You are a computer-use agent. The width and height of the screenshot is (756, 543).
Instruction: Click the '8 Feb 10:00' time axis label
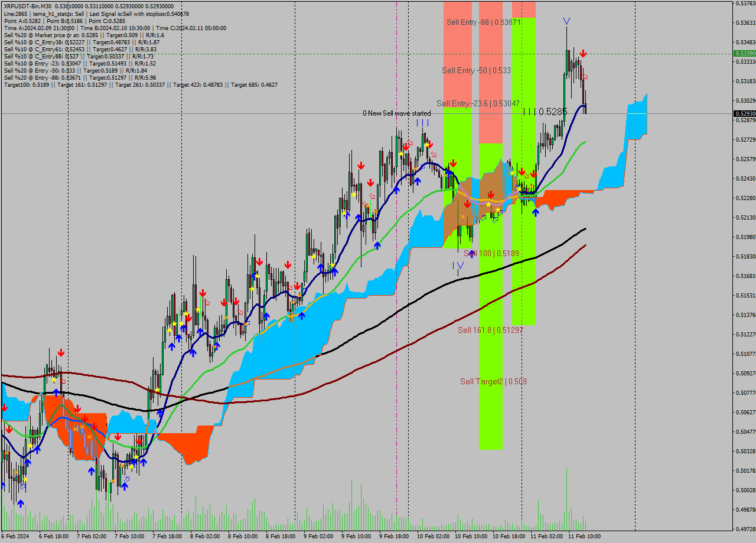click(x=243, y=537)
